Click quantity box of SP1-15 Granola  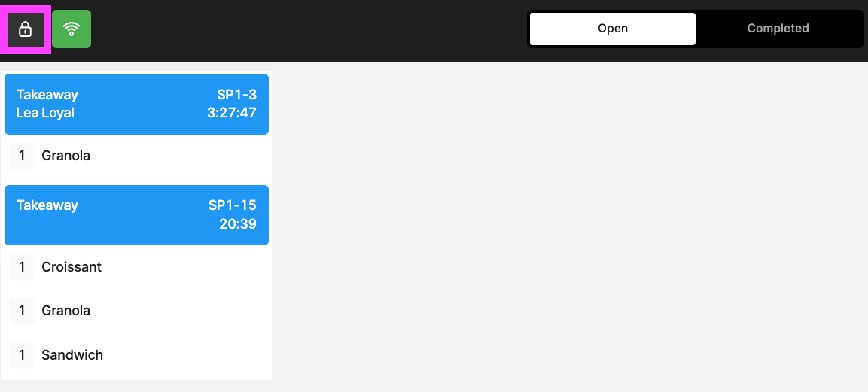point(22,311)
